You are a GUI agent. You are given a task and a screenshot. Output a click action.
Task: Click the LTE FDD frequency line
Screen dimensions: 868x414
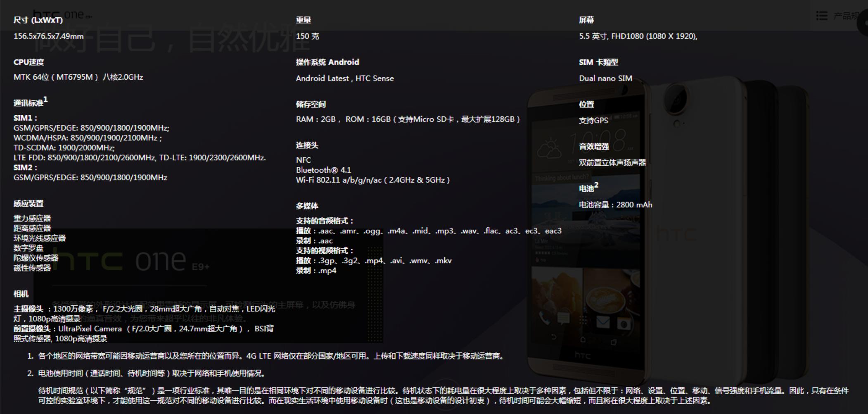point(140,158)
